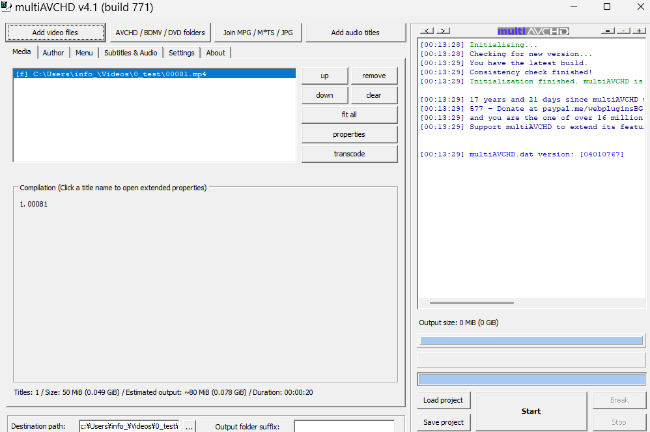Click the Output folder suffix field
Image resolution: width=650 pixels, height=432 pixels.
(343, 427)
